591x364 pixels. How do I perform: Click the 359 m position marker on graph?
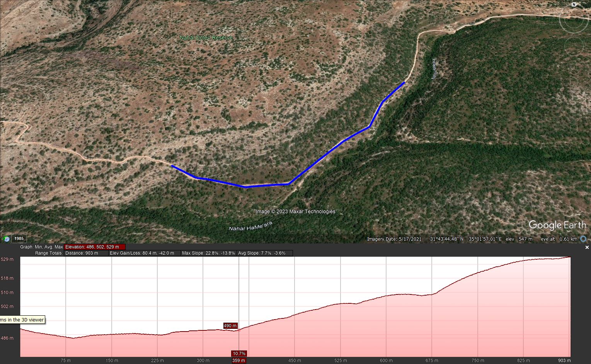pyautogui.click(x=239, y=361)
